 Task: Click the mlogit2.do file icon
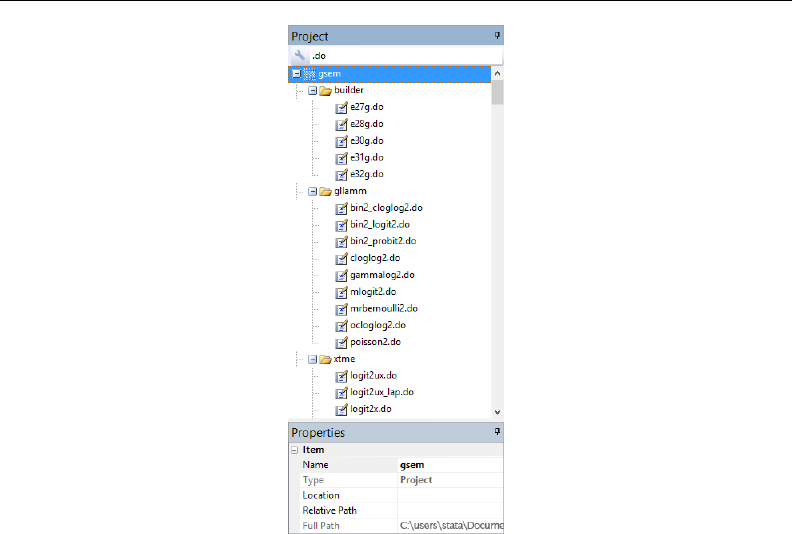[x=341, y=293]
